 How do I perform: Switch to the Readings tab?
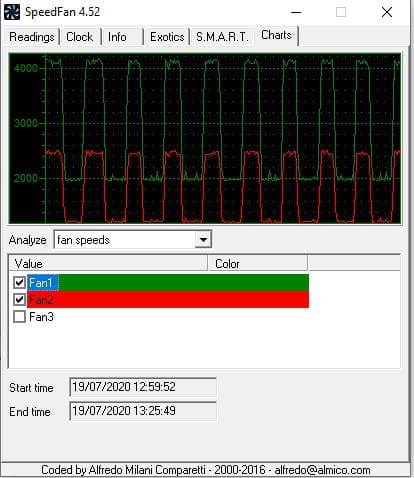coord(32,37)
